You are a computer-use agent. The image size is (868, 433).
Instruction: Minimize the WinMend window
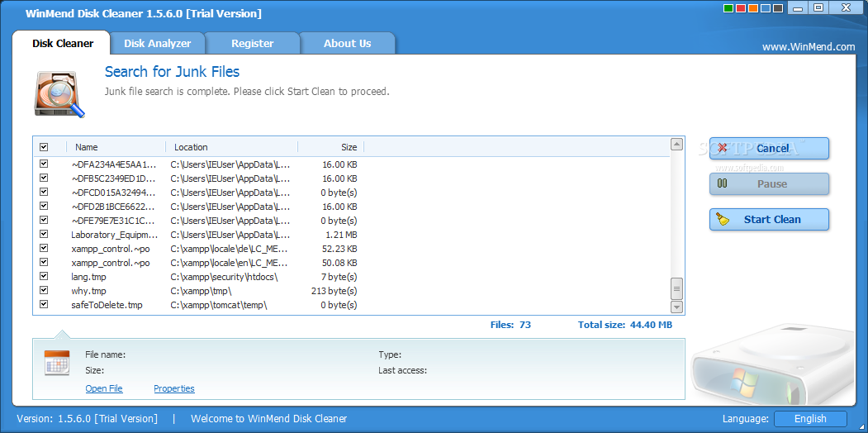pyautogui.click(x=798, y=7)
